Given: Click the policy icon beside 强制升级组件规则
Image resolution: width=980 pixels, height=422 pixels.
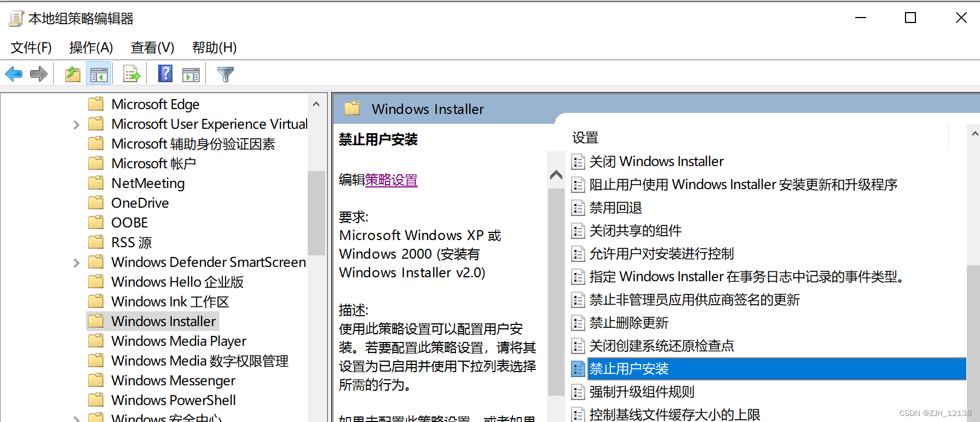Looking at the screenshot, I should point(578,392).
